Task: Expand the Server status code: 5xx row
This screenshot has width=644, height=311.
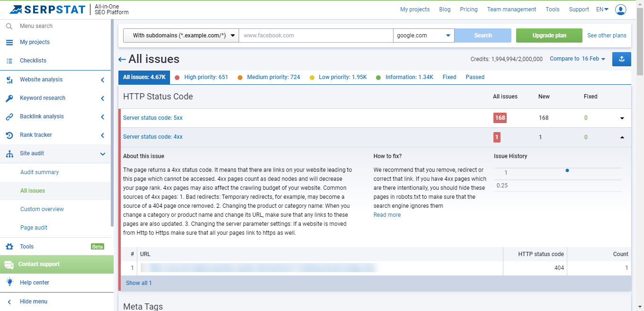Action: [x=622, y=117]
